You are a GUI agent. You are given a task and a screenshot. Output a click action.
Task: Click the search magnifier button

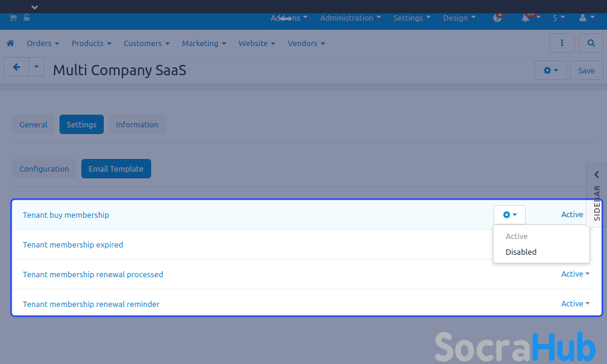coord(591,44)
